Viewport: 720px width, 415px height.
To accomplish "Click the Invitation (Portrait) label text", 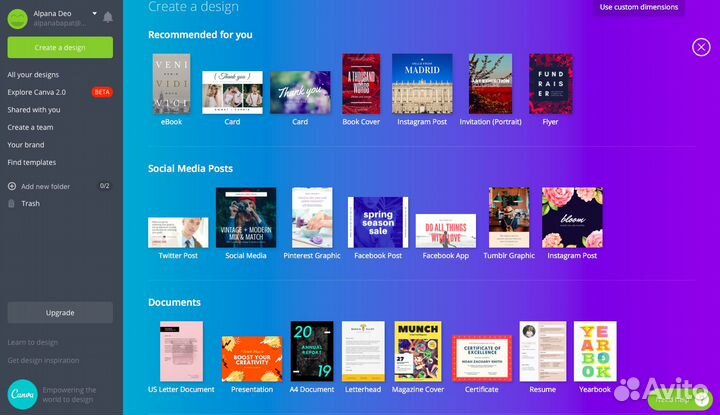I will 490,122.
